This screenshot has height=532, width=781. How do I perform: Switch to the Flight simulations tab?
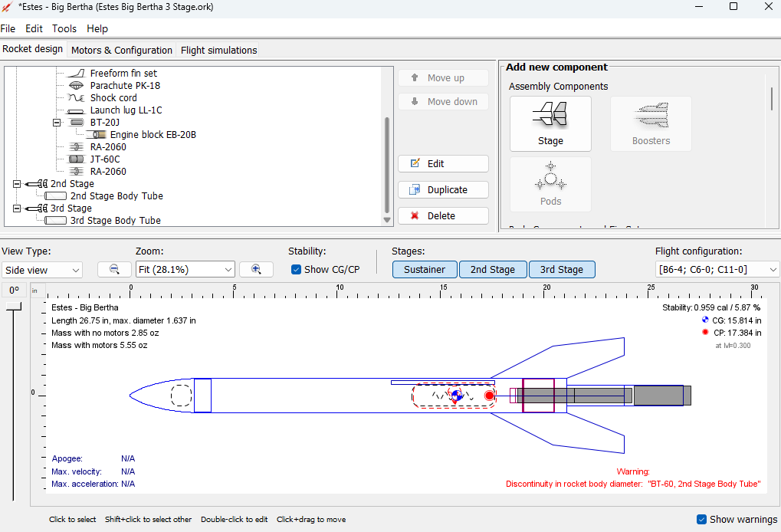pyautogui.click(x=218, y=50)
